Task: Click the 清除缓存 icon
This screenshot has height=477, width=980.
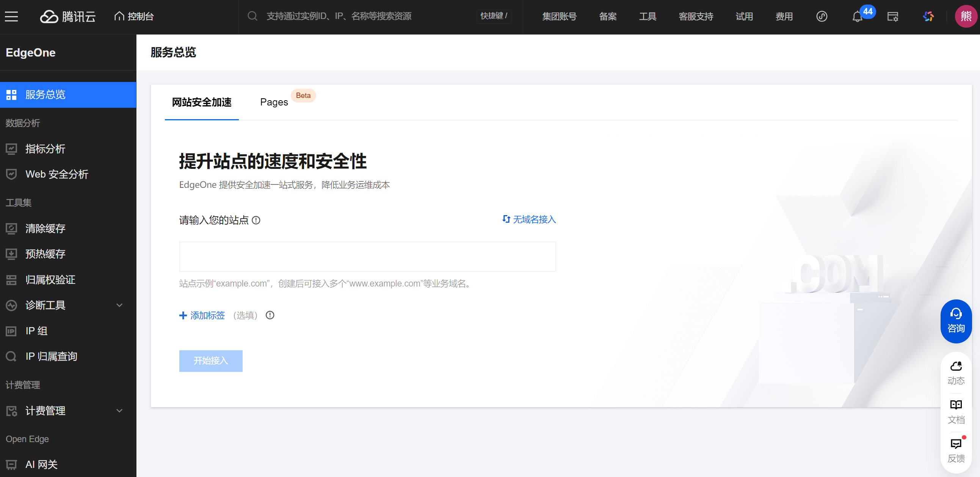Action: 11,228
